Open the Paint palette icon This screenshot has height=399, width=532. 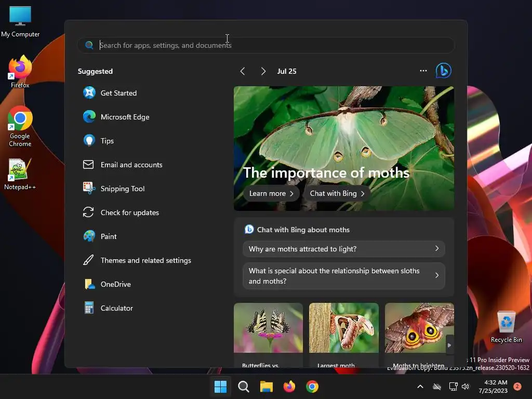tap(89, 236)
